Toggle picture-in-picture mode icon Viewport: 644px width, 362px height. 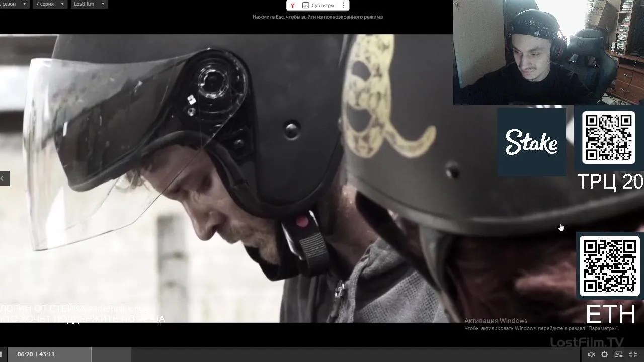click(x=618, y=354)
